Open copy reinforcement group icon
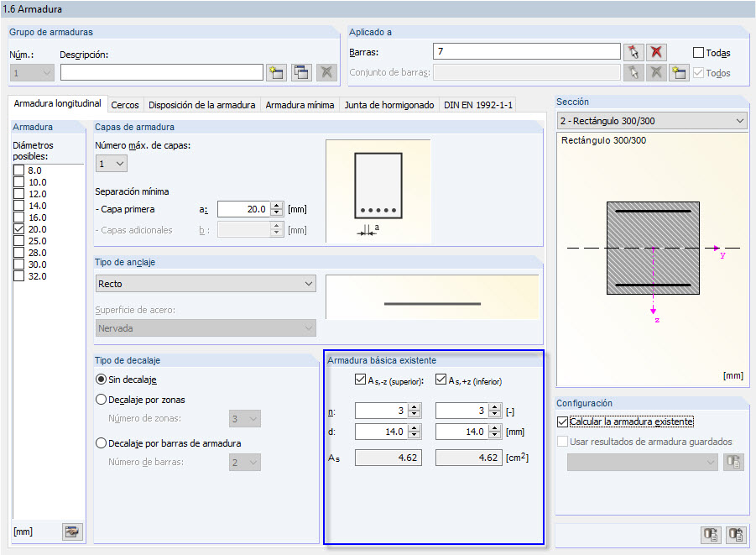The image size is (756, 555). (301, 73)
